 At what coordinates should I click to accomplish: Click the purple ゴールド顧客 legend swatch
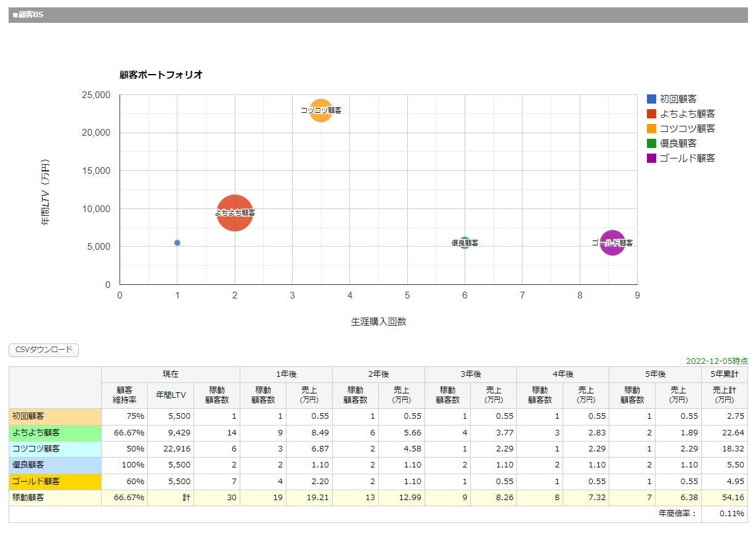pyautogui.click(x=651, y=158)
